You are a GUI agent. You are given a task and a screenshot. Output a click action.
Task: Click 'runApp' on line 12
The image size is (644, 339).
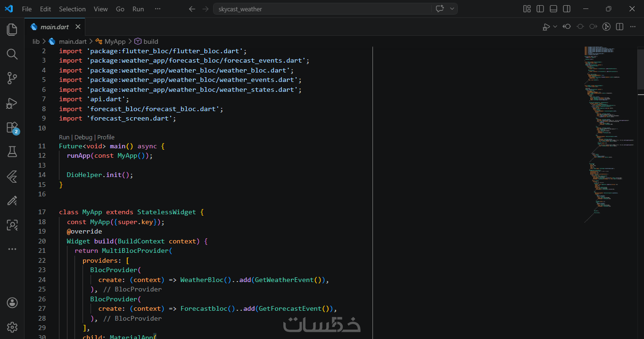tap(79, 155)
